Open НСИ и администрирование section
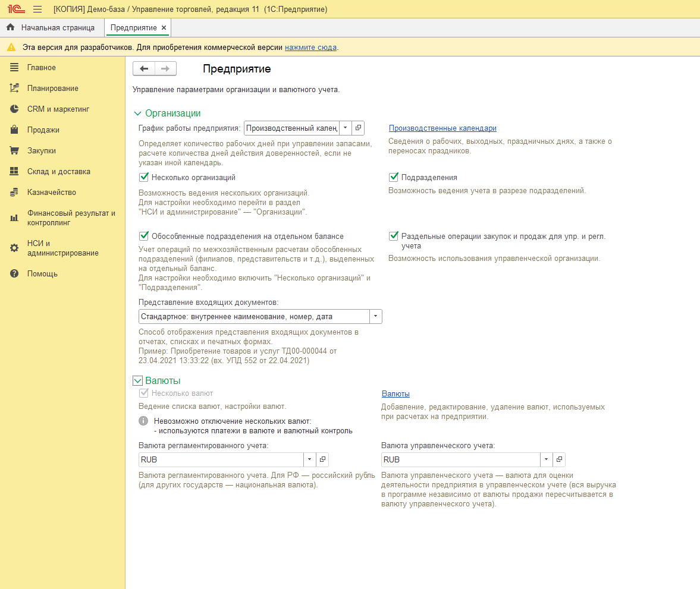This screenshot has width=700, height=589. coord(62,248)
